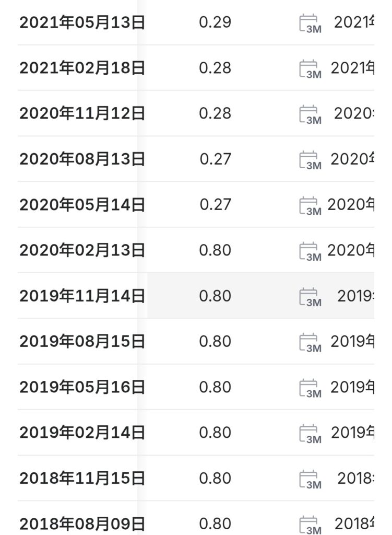Select the 0.27 value for 2020年08月13日
This screenshot has height=535, width=392.
pos(215,159)
